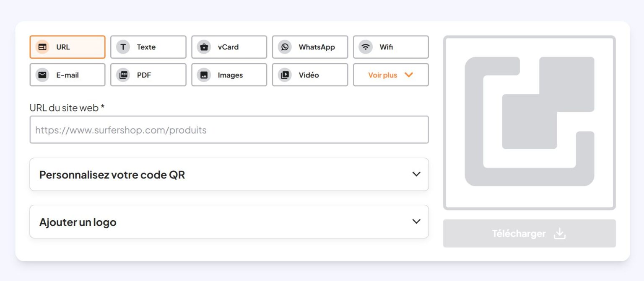This screenshot has height=281, width=644.
Task: Click the URL browser window icon
Action: [x=42, y=47]
